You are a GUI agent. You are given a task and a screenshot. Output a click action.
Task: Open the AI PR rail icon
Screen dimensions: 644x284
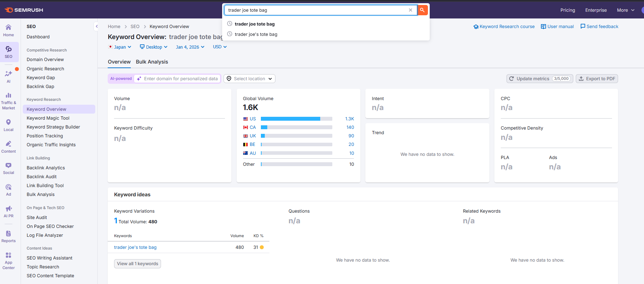coord(9,212)
